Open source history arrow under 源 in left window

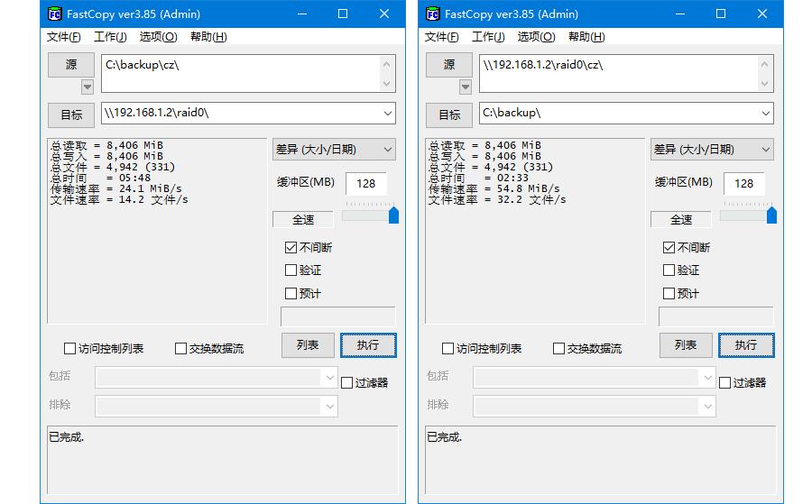click(88, 87)
